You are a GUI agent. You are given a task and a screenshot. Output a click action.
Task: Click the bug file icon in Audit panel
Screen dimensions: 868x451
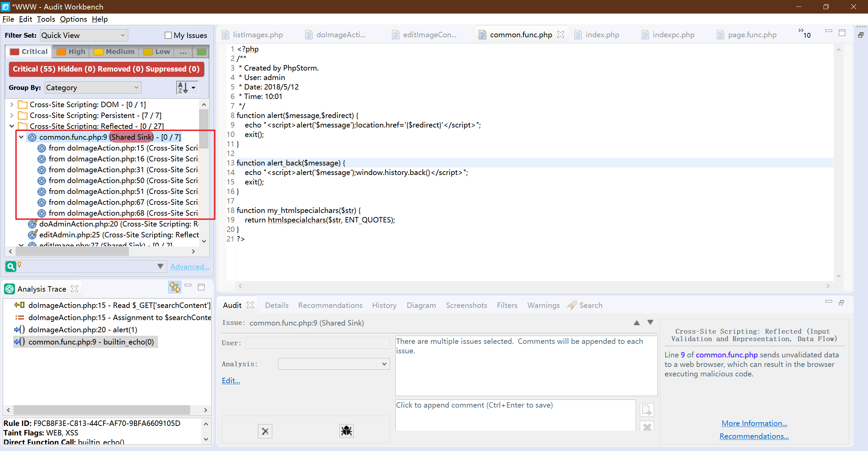[x=346, y=431]
